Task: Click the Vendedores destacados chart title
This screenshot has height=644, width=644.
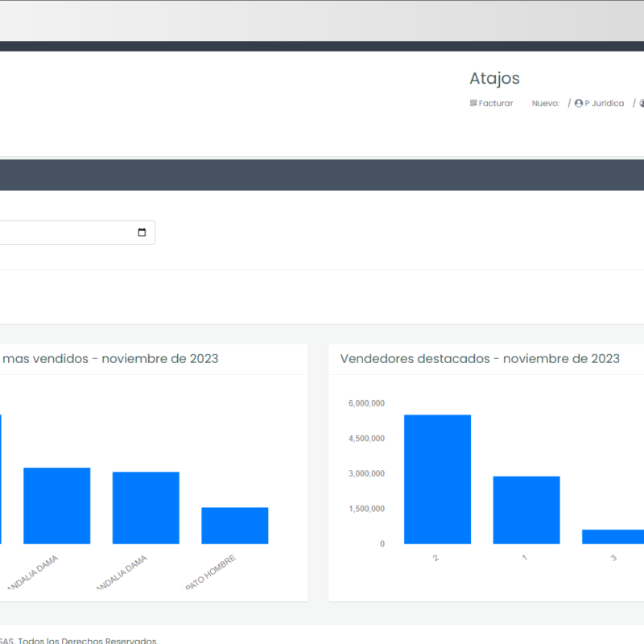Action: click(480, 358)
